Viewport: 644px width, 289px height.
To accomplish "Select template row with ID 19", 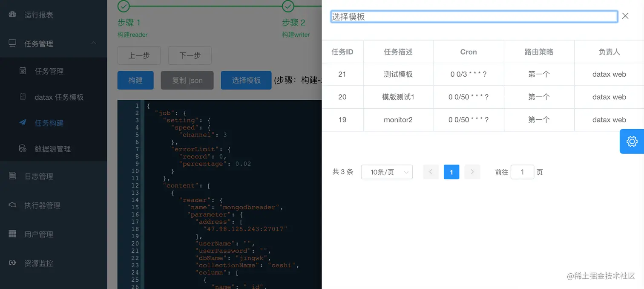I will [x=483, y=120].
